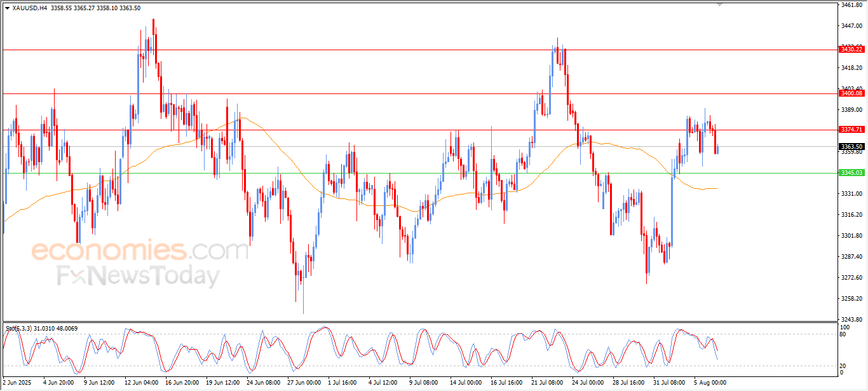This screenshot has height=391, width=868.
Task: Click the stochastic 80 level label
Action: (x=843, y=334)
